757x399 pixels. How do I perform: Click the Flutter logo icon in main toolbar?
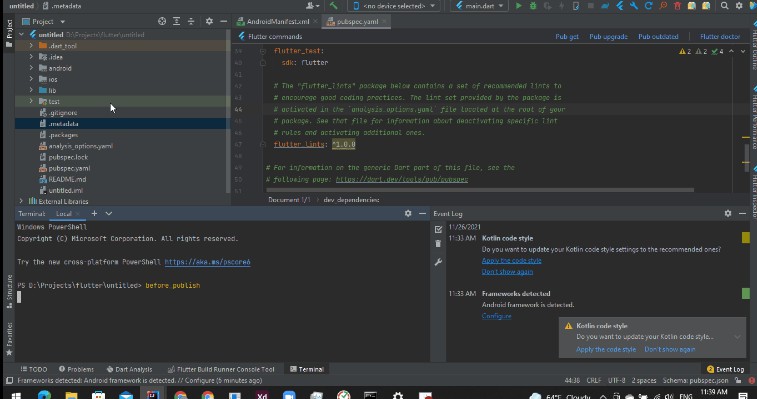[x=619, y=6]
